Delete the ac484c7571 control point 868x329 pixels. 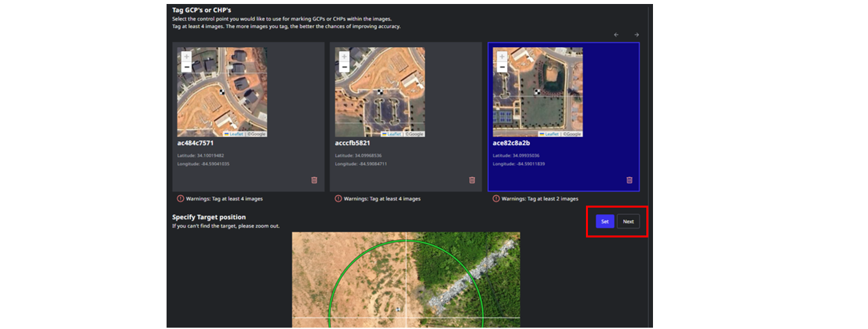tap(314, 180)
